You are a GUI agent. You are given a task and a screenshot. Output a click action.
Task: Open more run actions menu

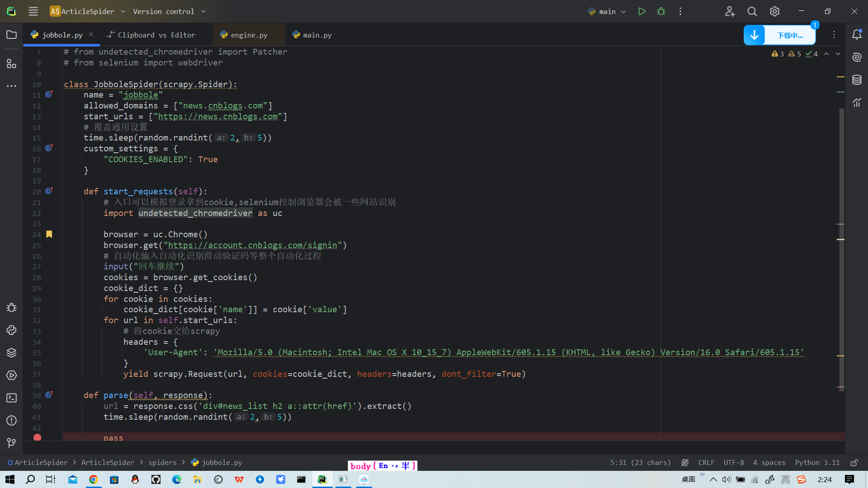pyautogui.click(x=680, y=11)
